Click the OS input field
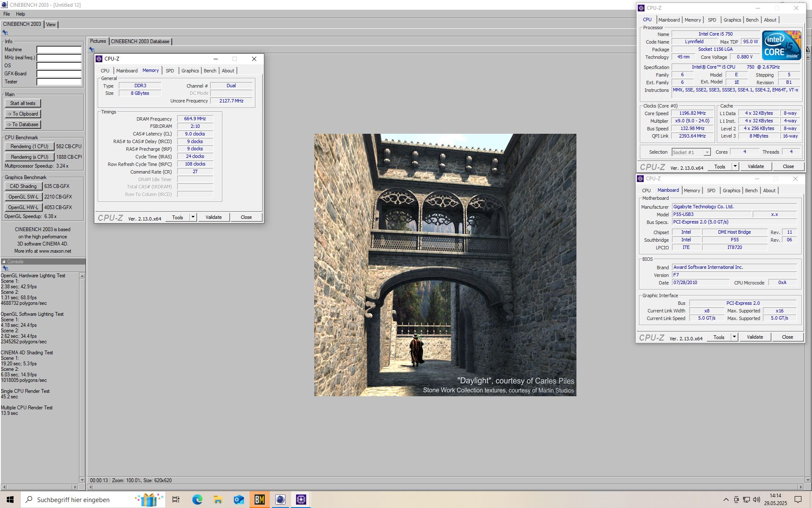This screenshot has width=812, height=508. click(x=59, y=66)
